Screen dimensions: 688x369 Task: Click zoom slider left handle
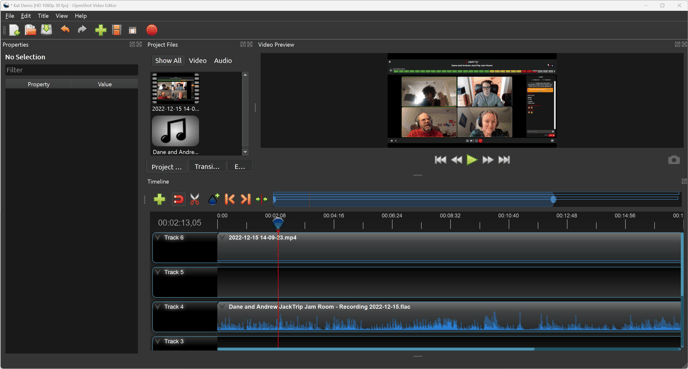coord(275,200)
